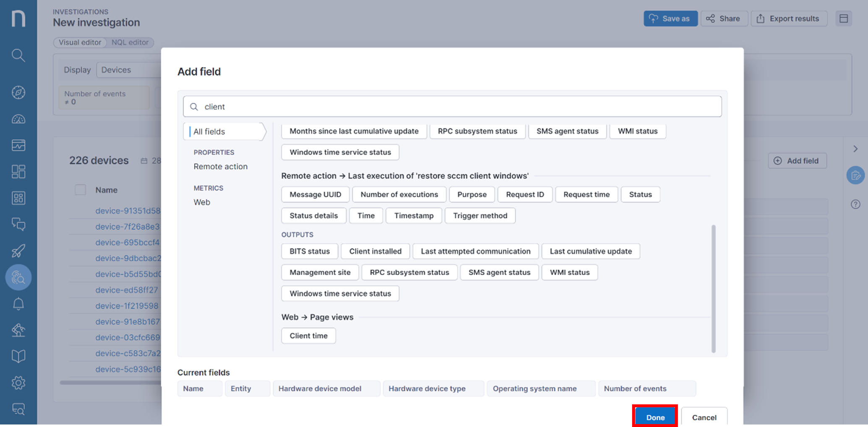Open the dashboards gauge icon
Image resolution: width=868 pixels, height=427 pixels.
point(18,119)
